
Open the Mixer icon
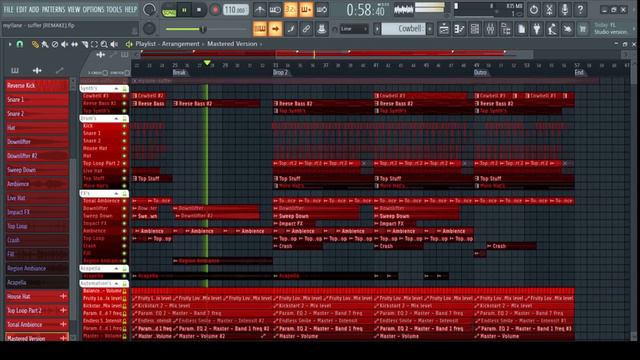(490, 29)
